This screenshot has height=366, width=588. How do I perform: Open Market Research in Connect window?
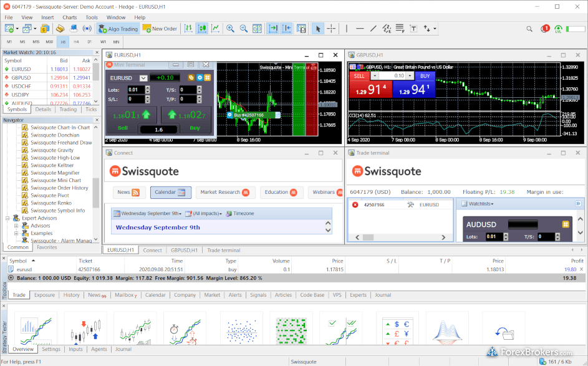225,193
